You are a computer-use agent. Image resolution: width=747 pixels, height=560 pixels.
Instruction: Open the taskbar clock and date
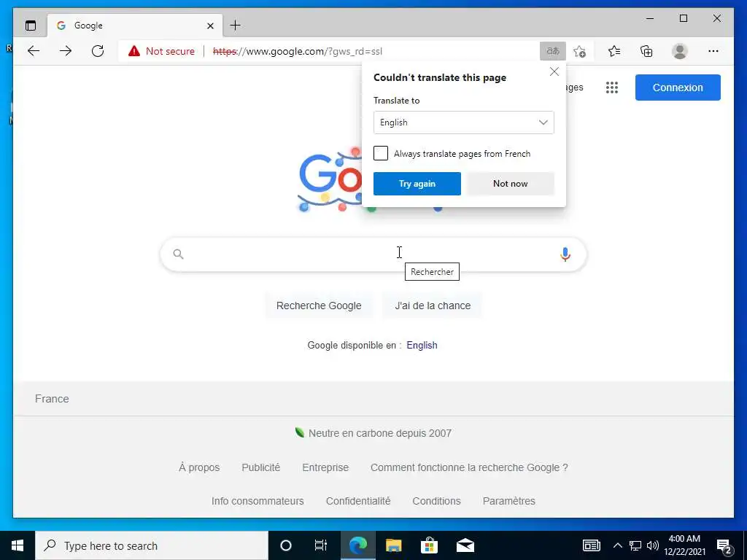click(x=684, y=545)
